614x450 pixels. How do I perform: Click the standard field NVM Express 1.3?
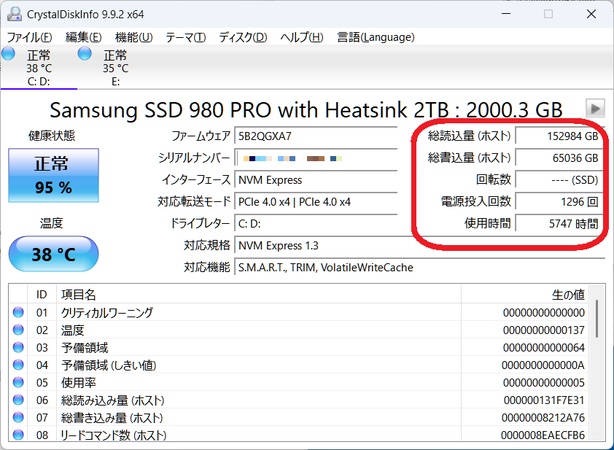[x=419, y=246]
